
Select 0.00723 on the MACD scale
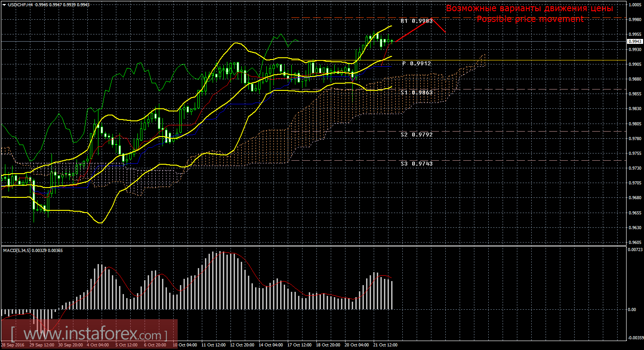point(635,249)
